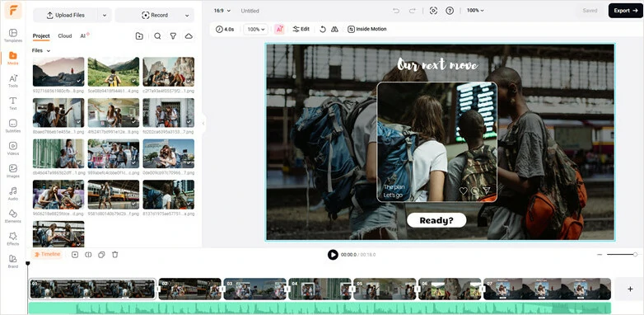Open the Text sidebar panel
Image resolution: width=644 pixels, height=315 pixels.
pos(13,103)
